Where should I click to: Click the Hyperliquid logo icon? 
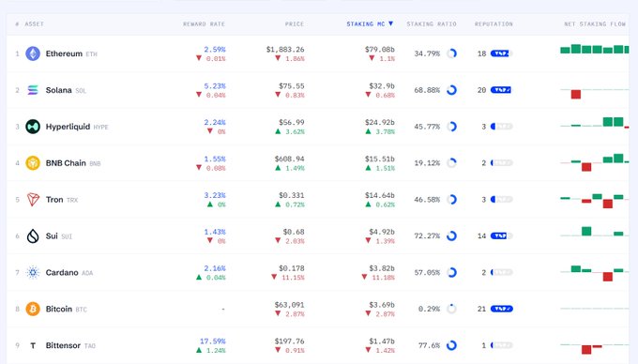tap(33, 127)
